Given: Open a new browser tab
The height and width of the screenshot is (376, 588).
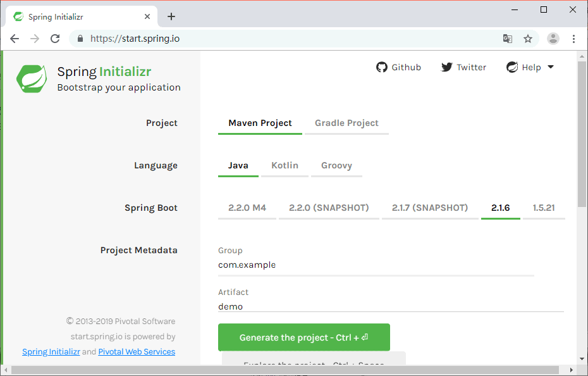Looking at the screenshot, I should (x=171, y=16).
